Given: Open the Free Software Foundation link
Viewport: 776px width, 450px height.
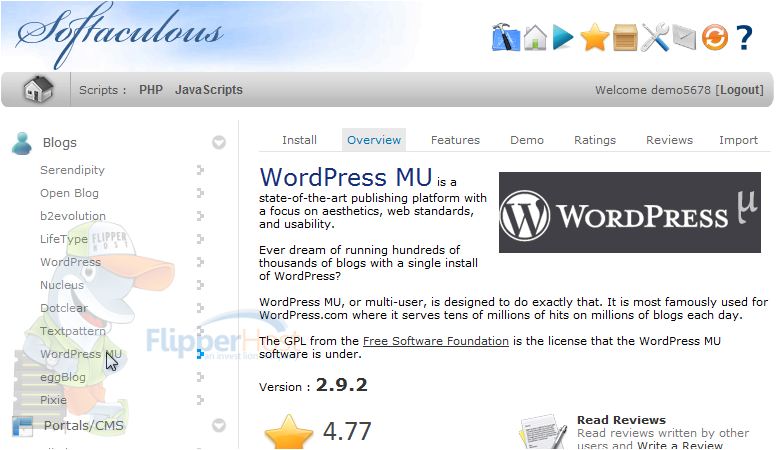Looking at the screenshot, I should click(436, 341).
